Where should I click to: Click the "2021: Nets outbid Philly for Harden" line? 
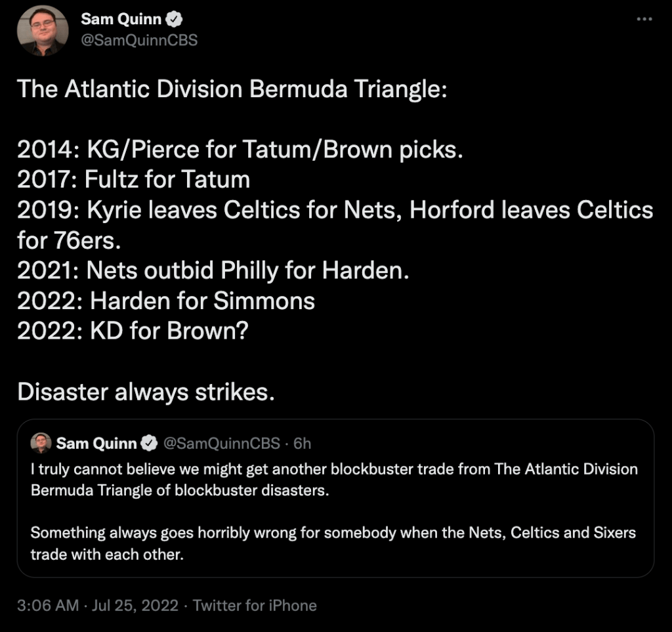coord(213,270)
